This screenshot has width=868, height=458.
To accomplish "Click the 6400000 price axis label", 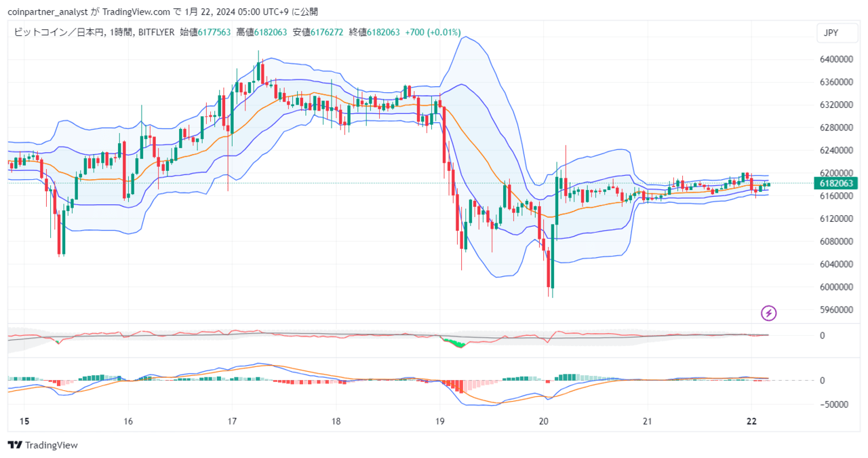I will click(836, 60).
